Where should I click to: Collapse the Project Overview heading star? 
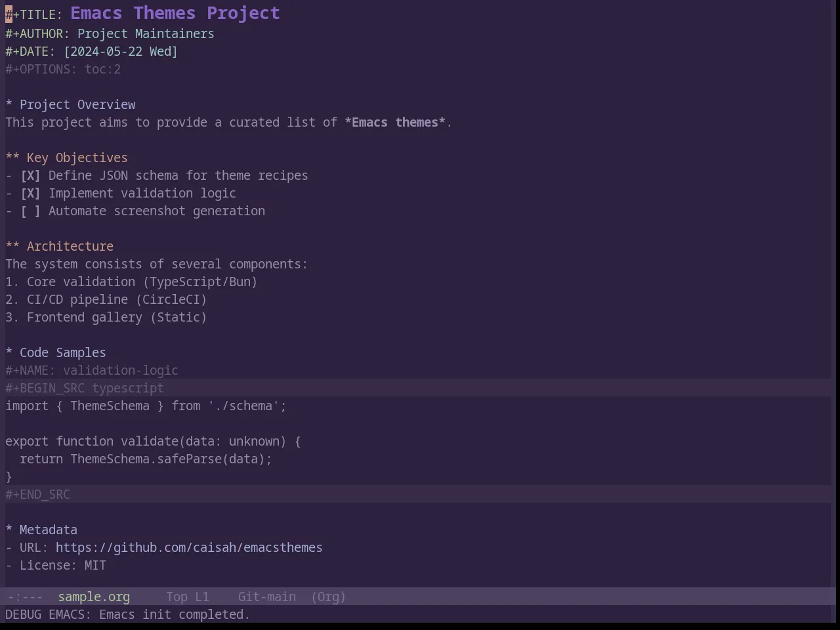point(9,105)
